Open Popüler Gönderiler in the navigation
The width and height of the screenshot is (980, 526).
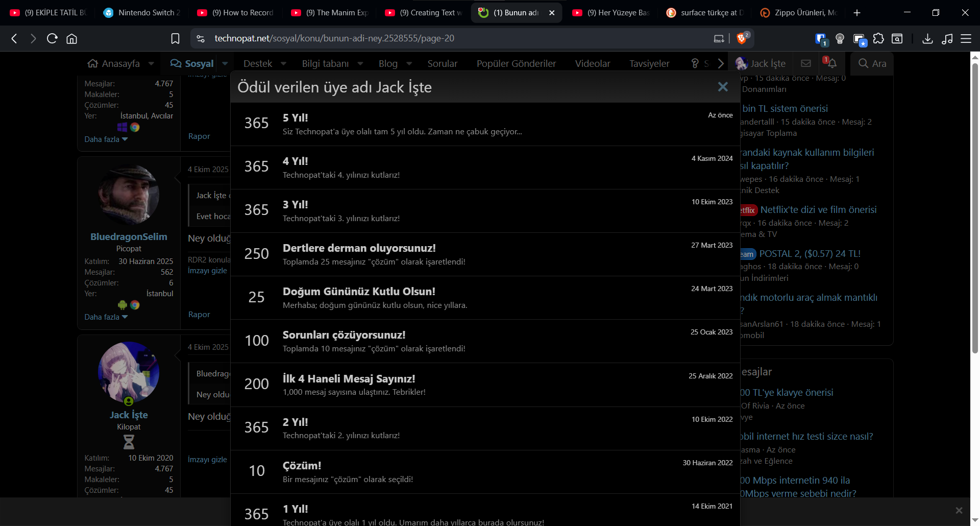[516, 63]
